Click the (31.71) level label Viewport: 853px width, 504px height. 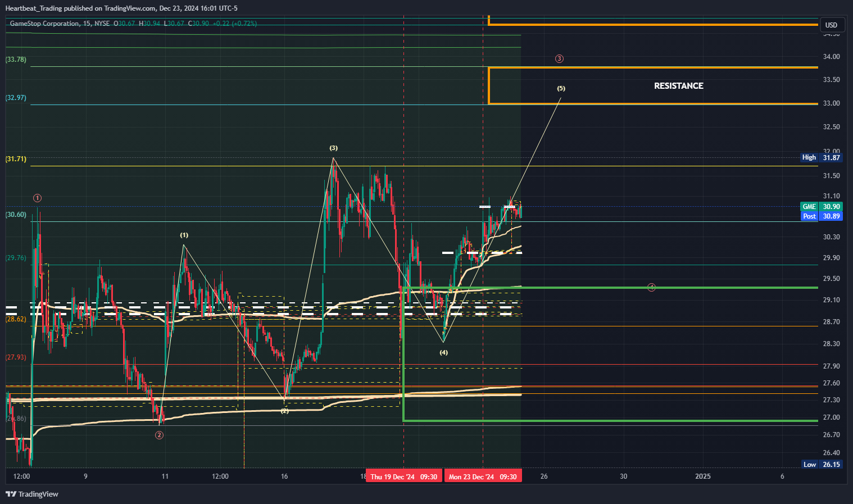click(x=16, y=159)
